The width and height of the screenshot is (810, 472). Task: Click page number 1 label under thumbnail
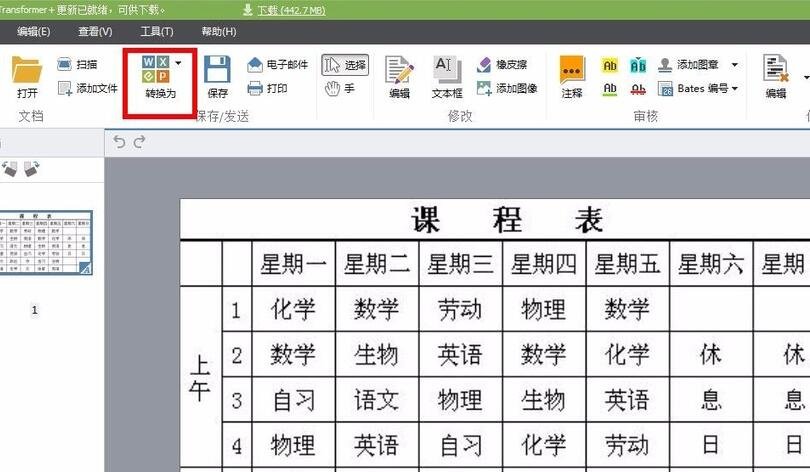[35, 310]
